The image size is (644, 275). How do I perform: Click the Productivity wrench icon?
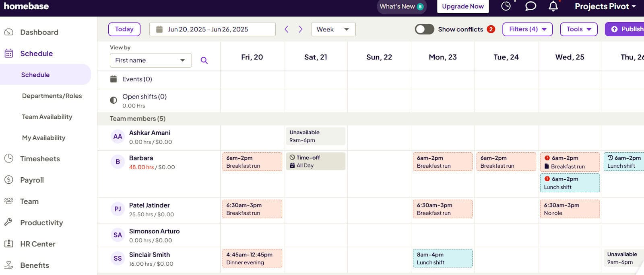[x=8, y=222]
